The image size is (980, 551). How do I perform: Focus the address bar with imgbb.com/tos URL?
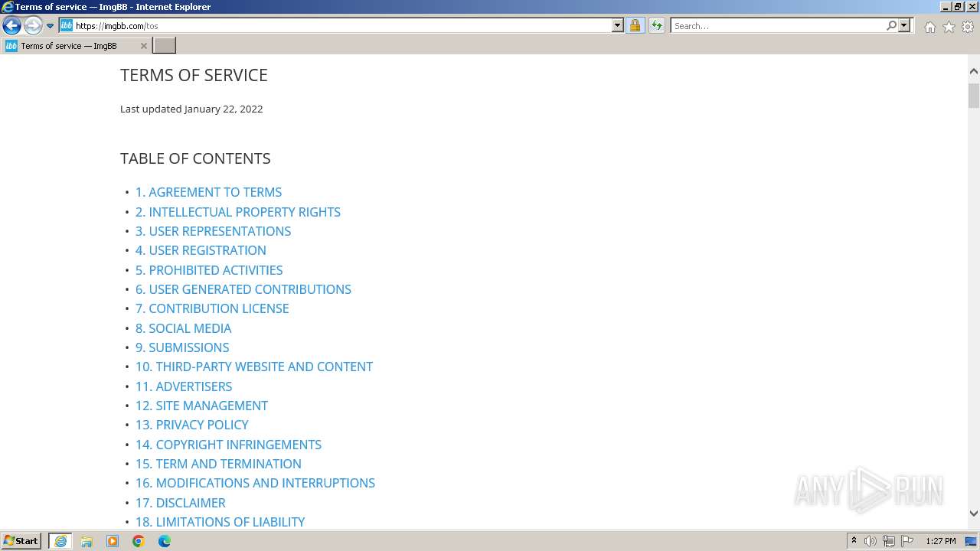[x=343, y=25]
